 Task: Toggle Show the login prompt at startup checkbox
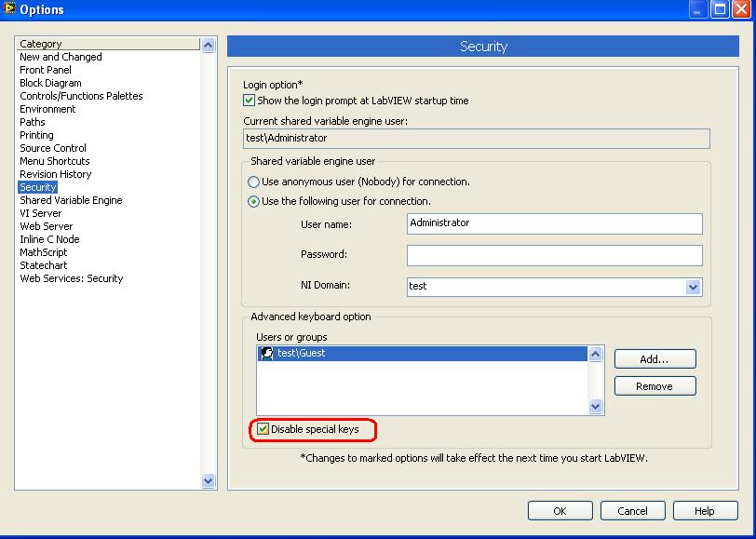pyautogui.click(x=249, y=101)
